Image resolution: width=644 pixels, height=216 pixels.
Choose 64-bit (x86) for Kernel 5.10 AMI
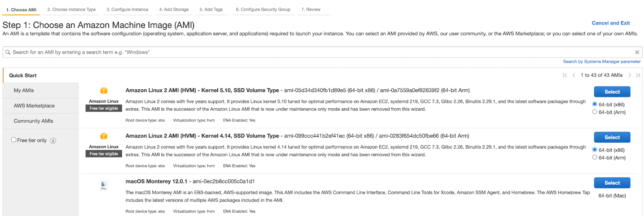point(594,104)
